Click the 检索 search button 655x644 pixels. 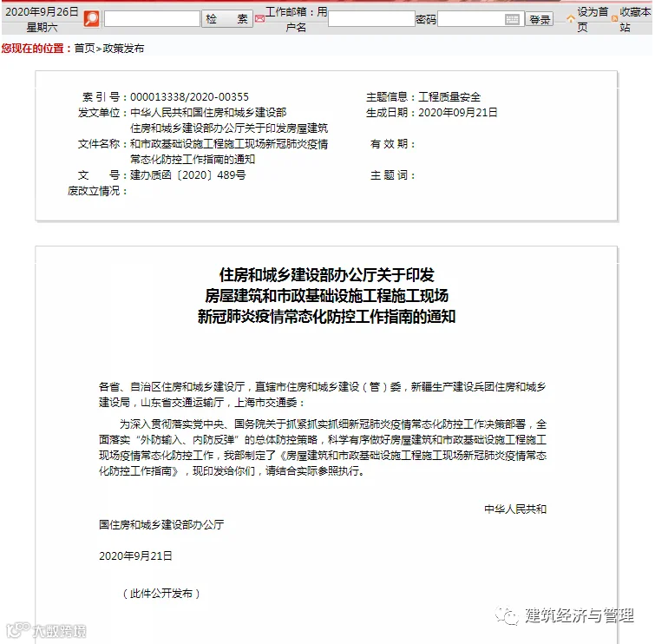coord(227,19)
